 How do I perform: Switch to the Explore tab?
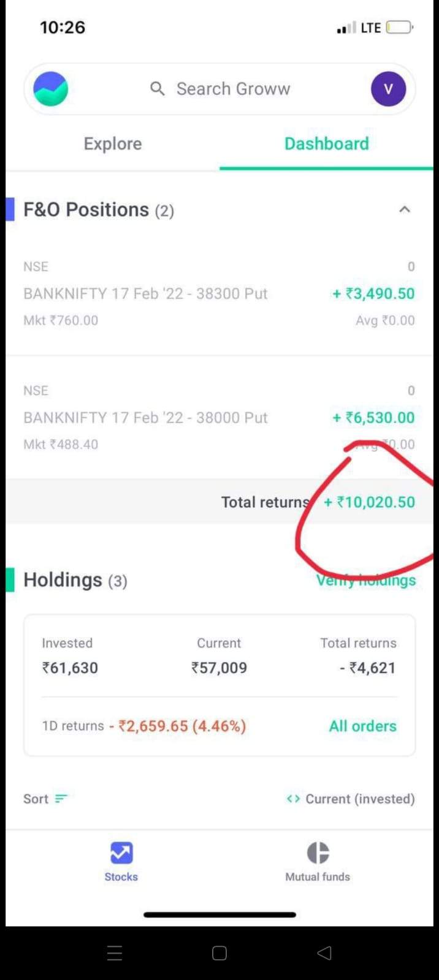point(113,144)
